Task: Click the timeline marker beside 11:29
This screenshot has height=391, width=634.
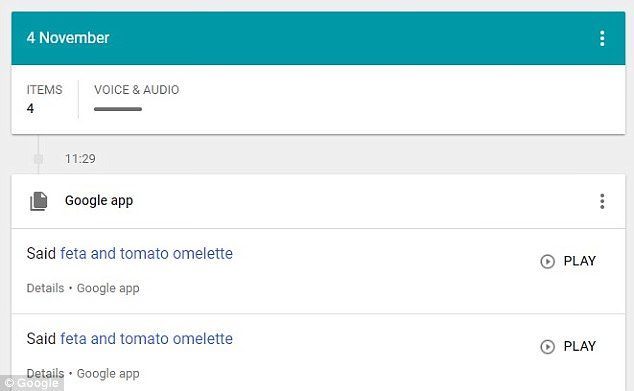Action: point(38,159)
